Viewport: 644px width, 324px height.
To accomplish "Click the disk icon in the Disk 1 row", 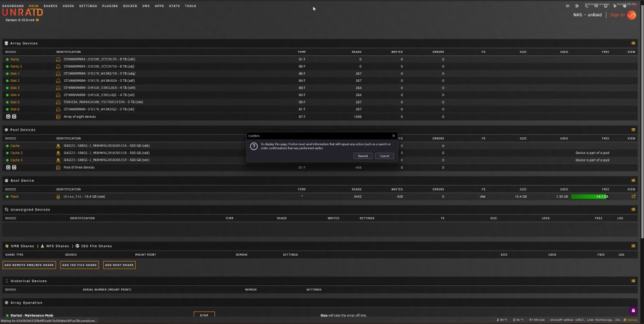I will tap(59, 73).
